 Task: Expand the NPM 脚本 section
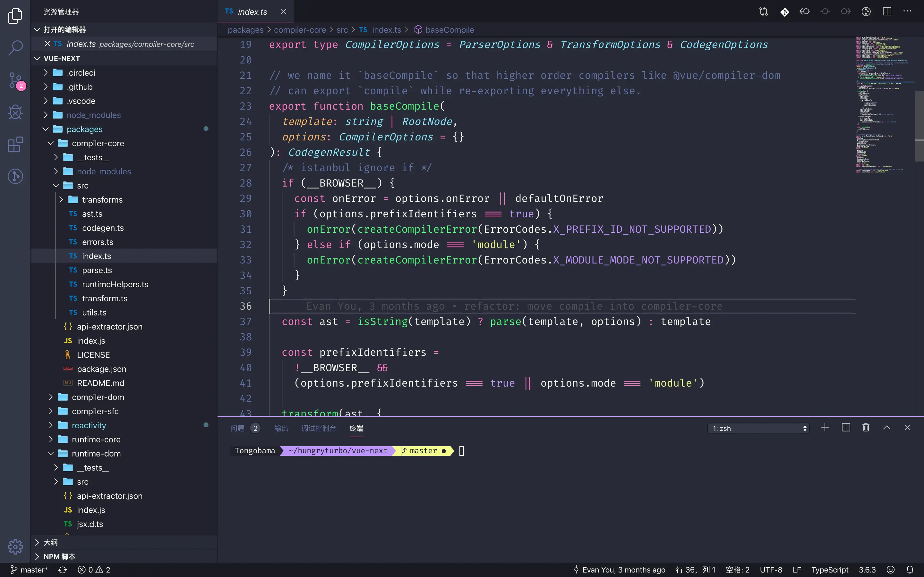coord(59,556)
